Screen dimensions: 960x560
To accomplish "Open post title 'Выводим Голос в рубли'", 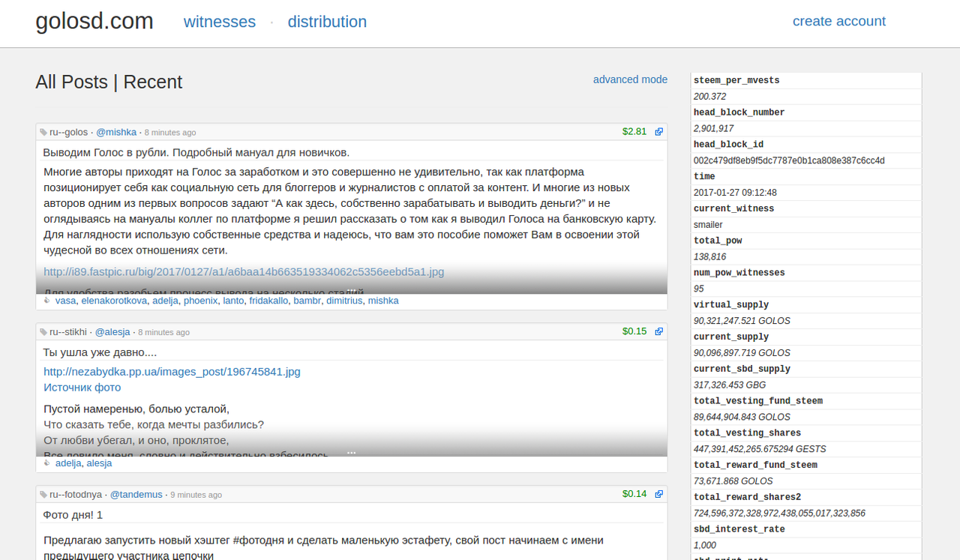I will click(196, 152).
